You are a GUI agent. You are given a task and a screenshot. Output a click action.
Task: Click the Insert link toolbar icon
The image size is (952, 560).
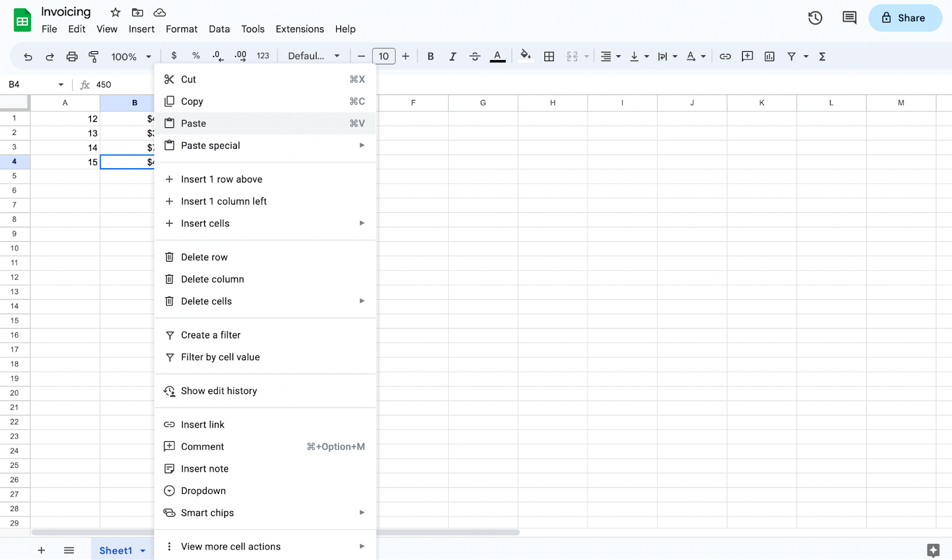[725, 56]
